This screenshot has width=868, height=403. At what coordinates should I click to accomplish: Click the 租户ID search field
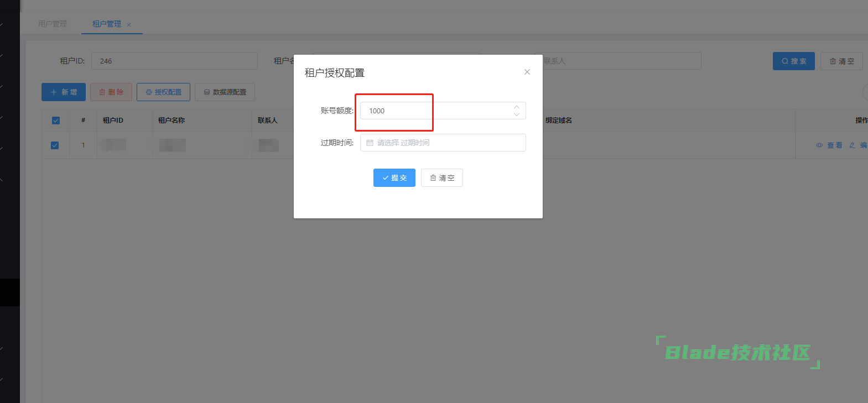(174, 61)
